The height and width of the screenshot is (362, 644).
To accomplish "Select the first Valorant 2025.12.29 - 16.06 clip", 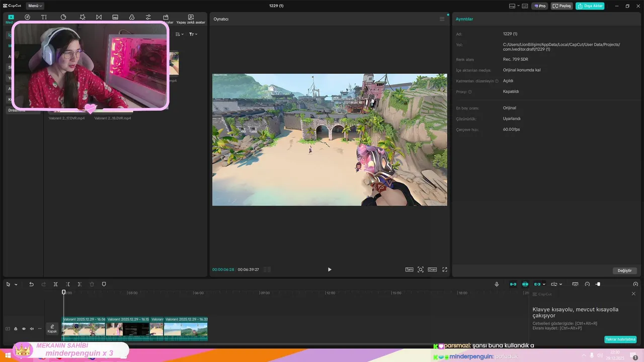I will [84, 329].
